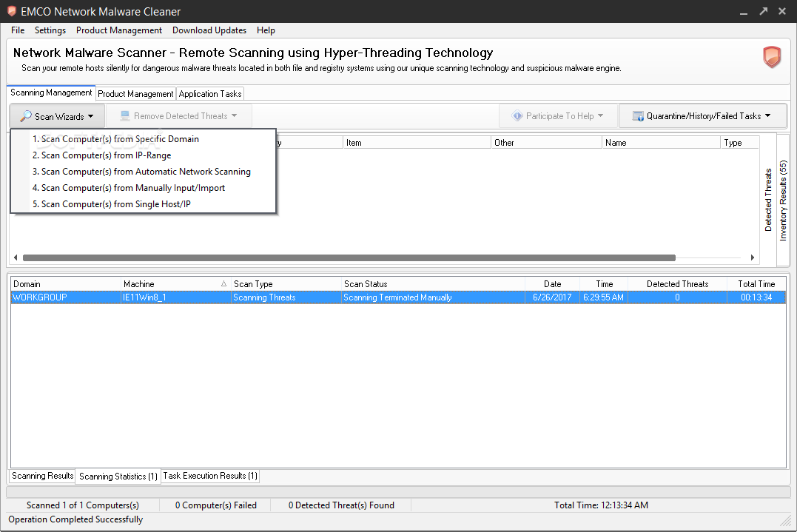The image size is (797, 532).
Task: Choose Scan Computer(s) from Automatic Network Scanning
Action: [x=144, y=171]
